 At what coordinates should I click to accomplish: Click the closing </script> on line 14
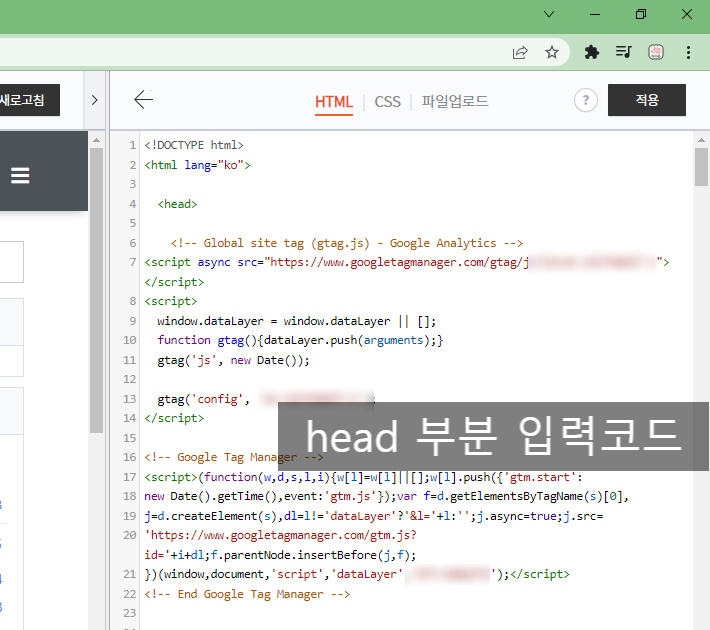174,418
